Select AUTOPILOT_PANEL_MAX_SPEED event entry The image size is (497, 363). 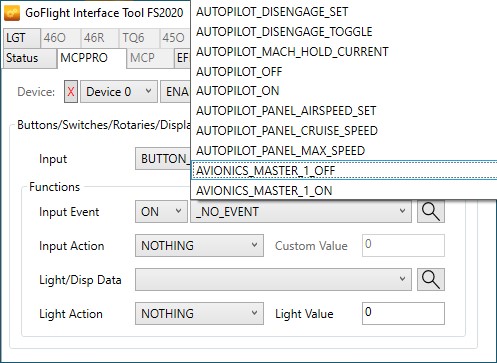344,151
